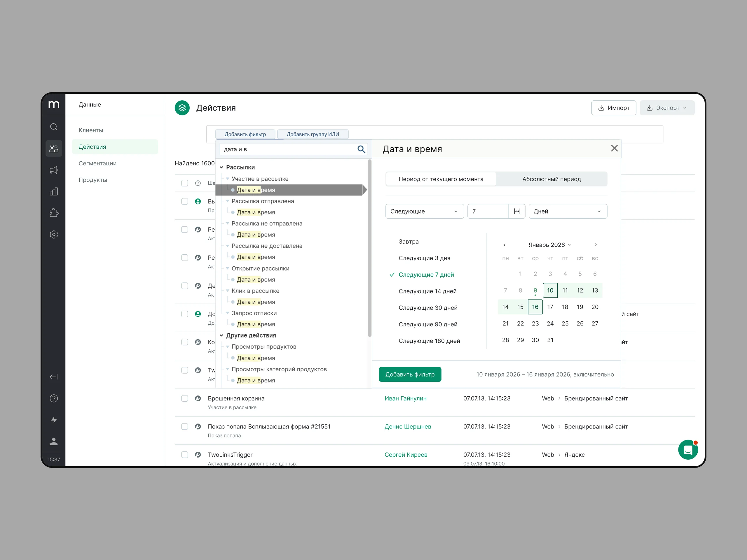Toggle the select-all checkbox in table header
The image size is (747, 560).
[185, 183]
